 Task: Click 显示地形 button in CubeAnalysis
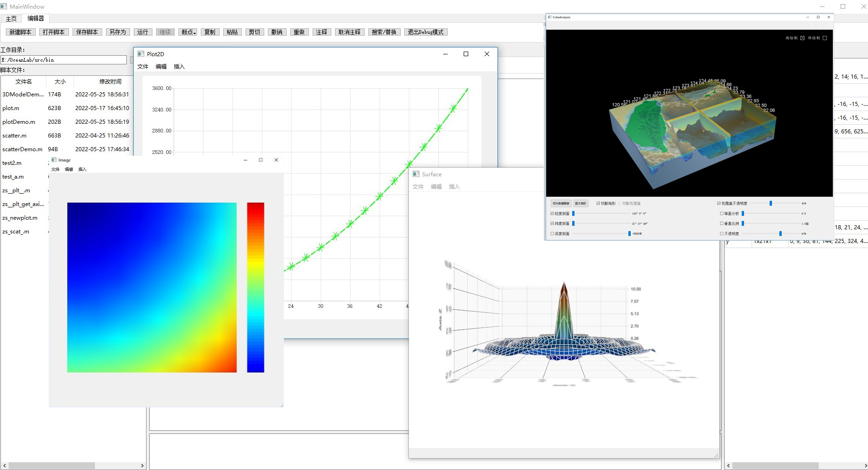(580, 204)
